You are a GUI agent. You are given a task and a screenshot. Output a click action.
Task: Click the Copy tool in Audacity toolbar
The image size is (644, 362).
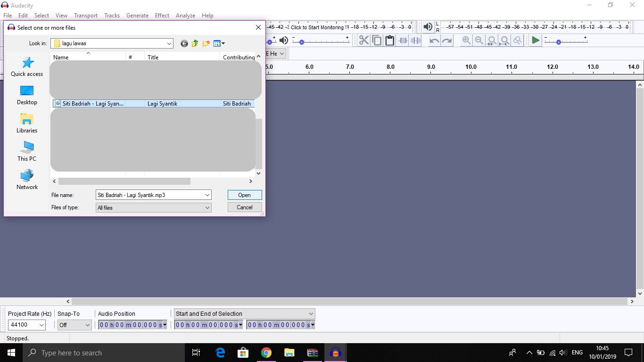tap(377, 41)
